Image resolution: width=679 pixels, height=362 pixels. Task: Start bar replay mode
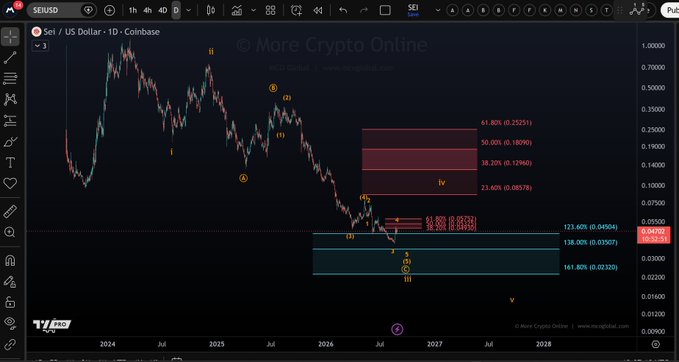318,10
